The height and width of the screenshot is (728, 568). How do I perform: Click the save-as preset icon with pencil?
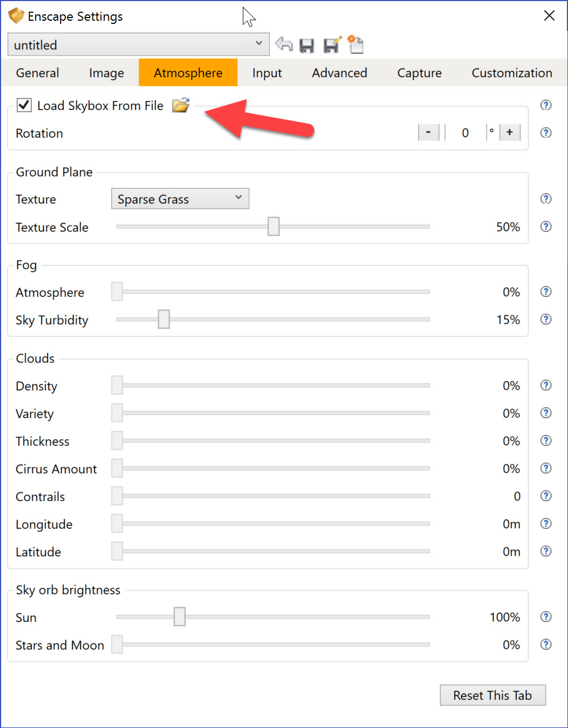coord(332,45)
